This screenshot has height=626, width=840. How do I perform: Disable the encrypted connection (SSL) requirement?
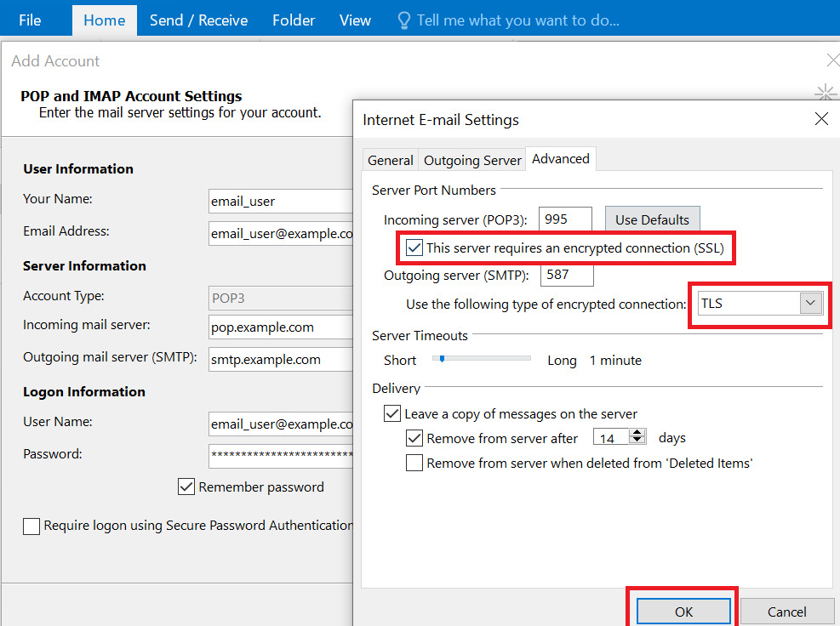(x=413, y=247)
